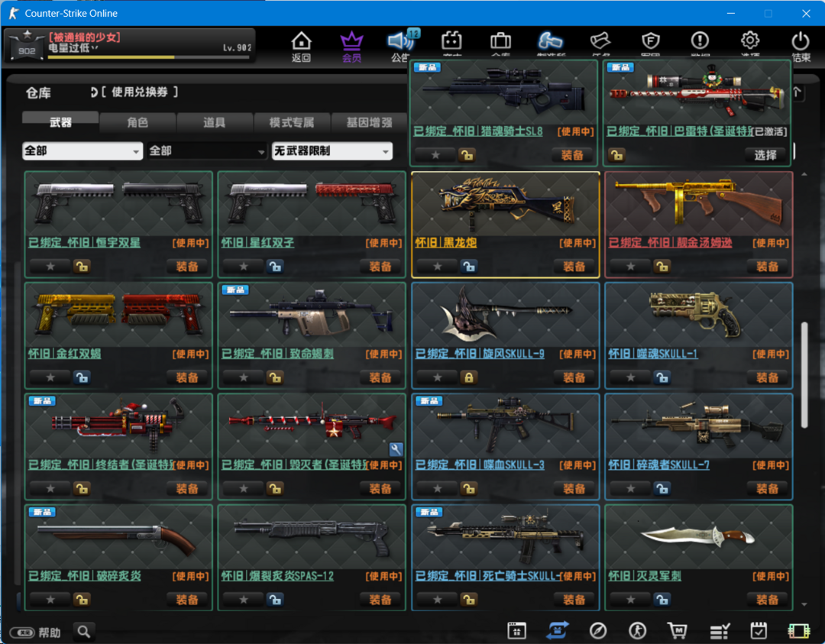Open the compass icon in bottom toolbar
Viewport: 825px width, 644px height.
pyautogui.click(x=597, y=630)
